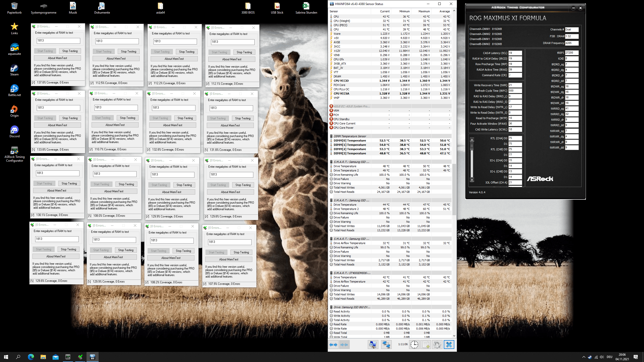Click Average column header in HWiNFO
644x362 pixels.
444,11
